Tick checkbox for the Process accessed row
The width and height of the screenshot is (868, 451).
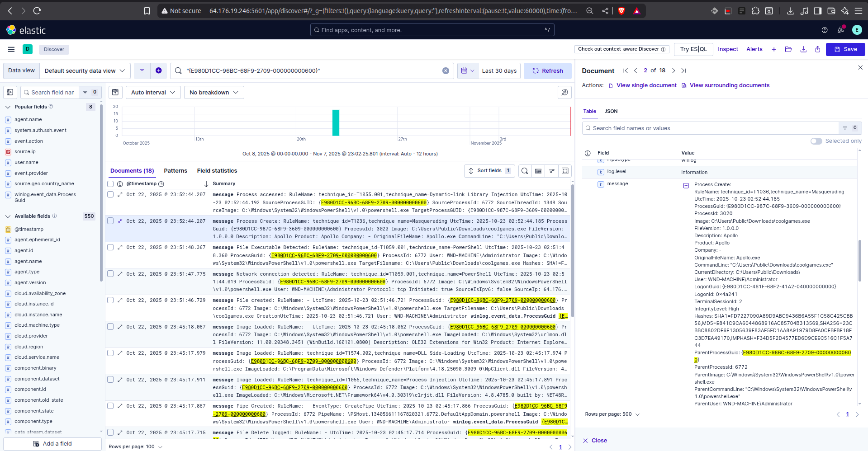[110, 195]
